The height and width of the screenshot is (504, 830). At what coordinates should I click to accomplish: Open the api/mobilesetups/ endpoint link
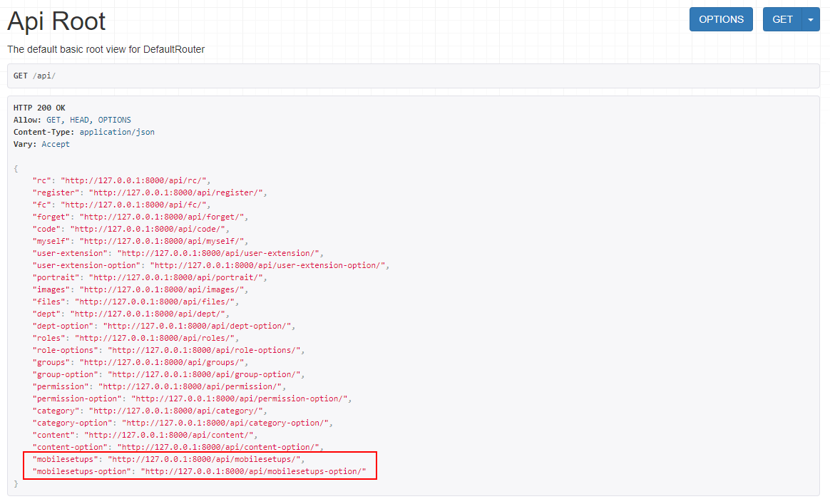[205, 459]
